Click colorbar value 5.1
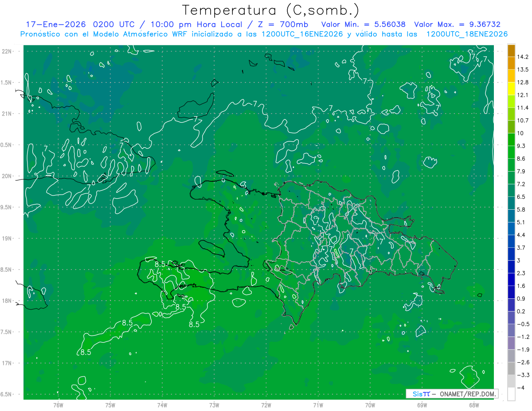532x411 pixels. pyautogui.click(x=522, y=223)
